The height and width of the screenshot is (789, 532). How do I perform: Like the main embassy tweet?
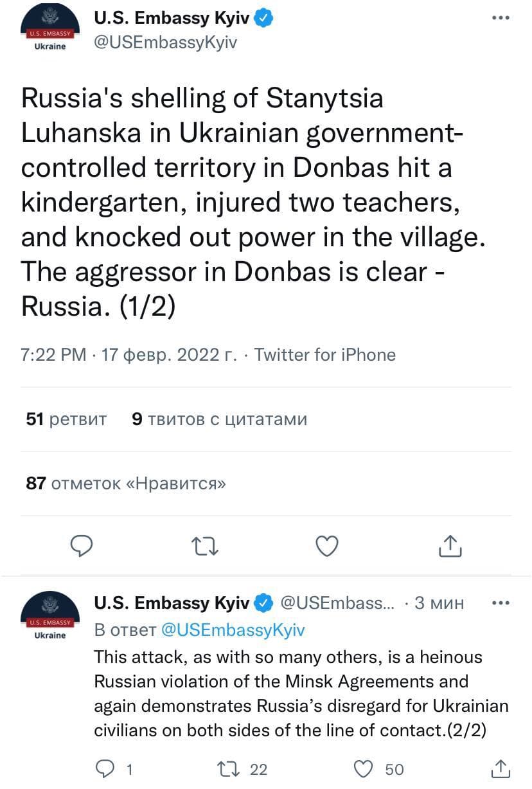coord(328,546)
